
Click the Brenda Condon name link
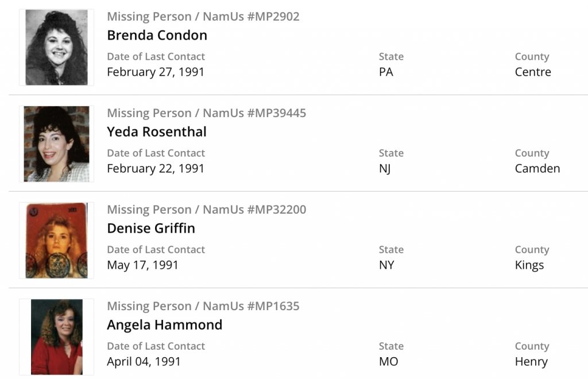click(157, 35)
